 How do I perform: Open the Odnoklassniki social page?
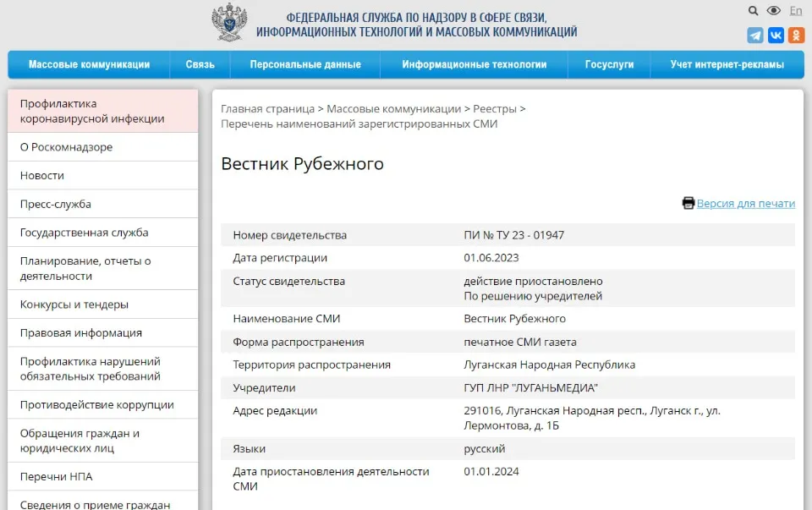click(798, 35)
